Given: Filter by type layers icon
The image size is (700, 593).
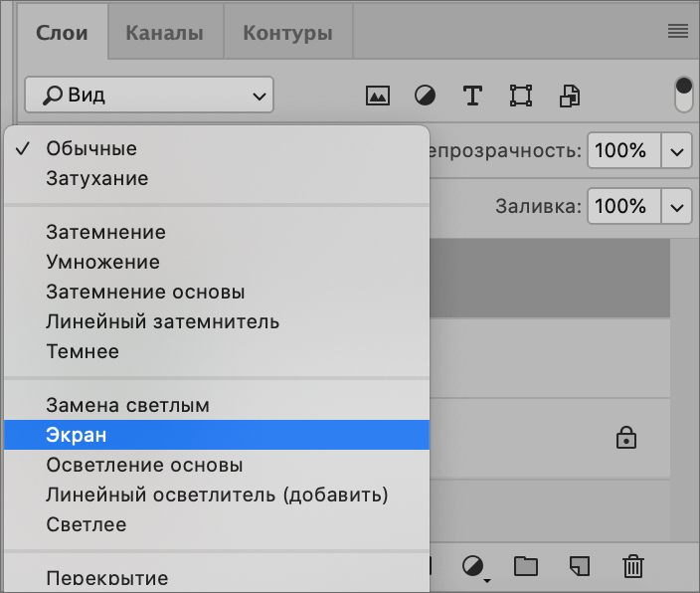Looking at the screenshot, I should (472, 96).
